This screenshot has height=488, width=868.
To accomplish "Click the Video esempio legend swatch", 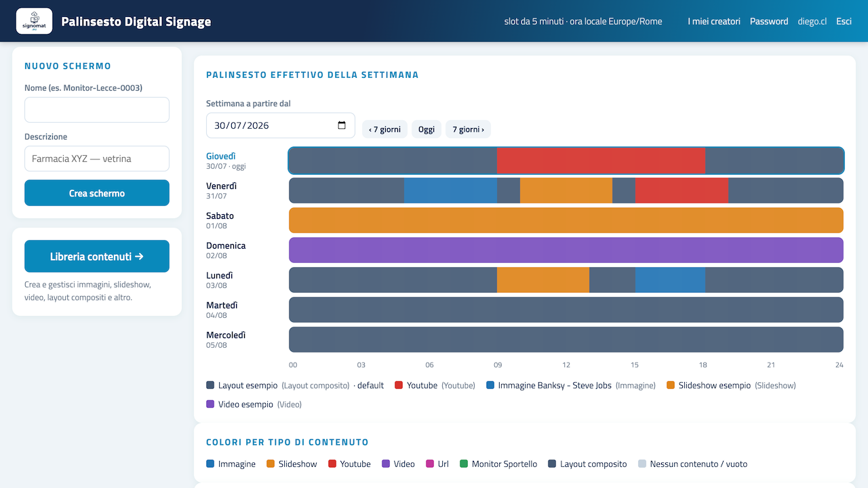I will click(x=210, y=404).
